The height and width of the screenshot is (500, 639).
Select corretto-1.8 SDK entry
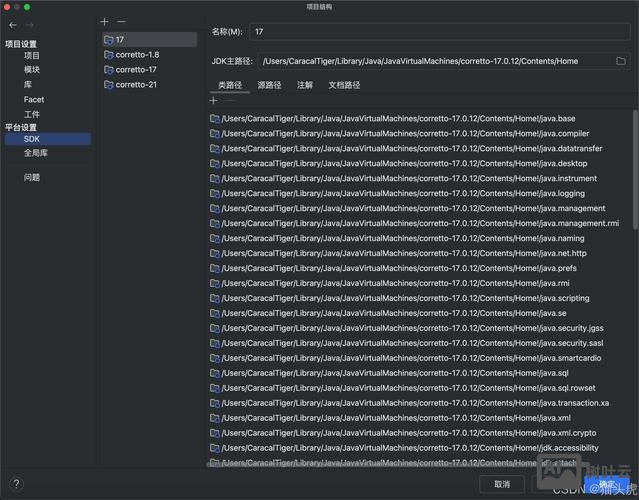[150, 55]
